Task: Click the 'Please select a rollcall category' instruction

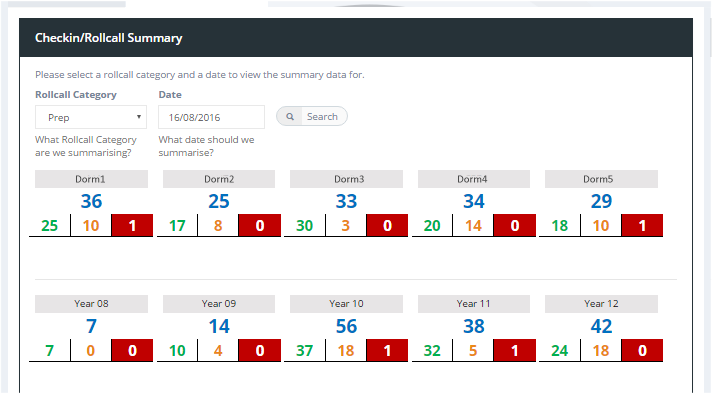Action: tap(200, 74)
